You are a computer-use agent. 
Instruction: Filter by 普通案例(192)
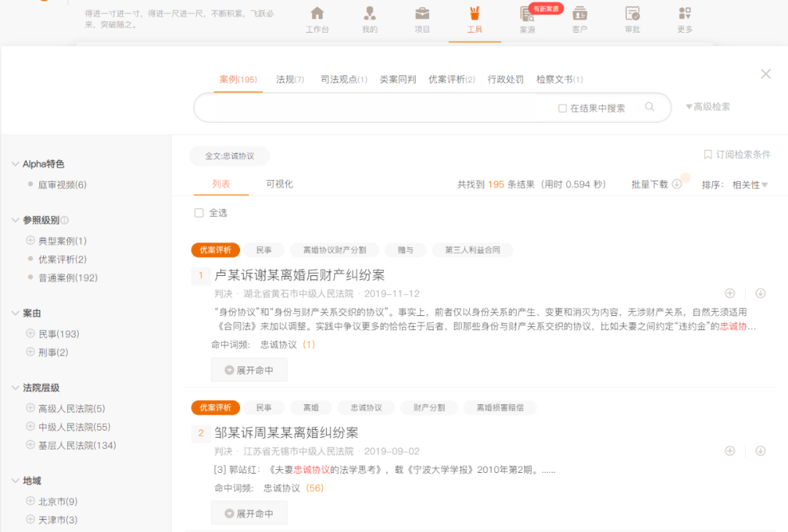(68, 277)
